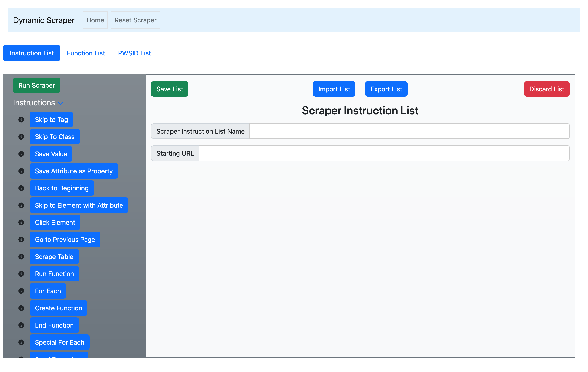Screen dimensions: 588x372
Task: Click info icon beside Skip to Tag
Action: tap(21, 120)
